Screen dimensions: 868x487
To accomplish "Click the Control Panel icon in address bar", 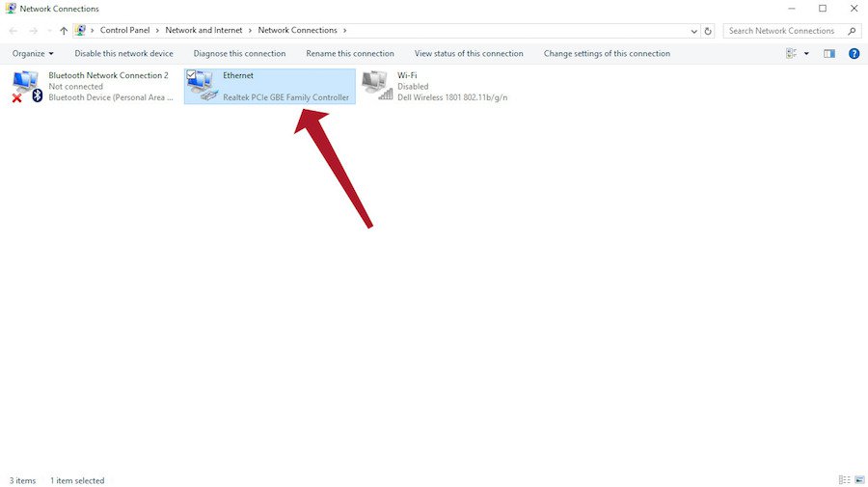I will (80, 31).
